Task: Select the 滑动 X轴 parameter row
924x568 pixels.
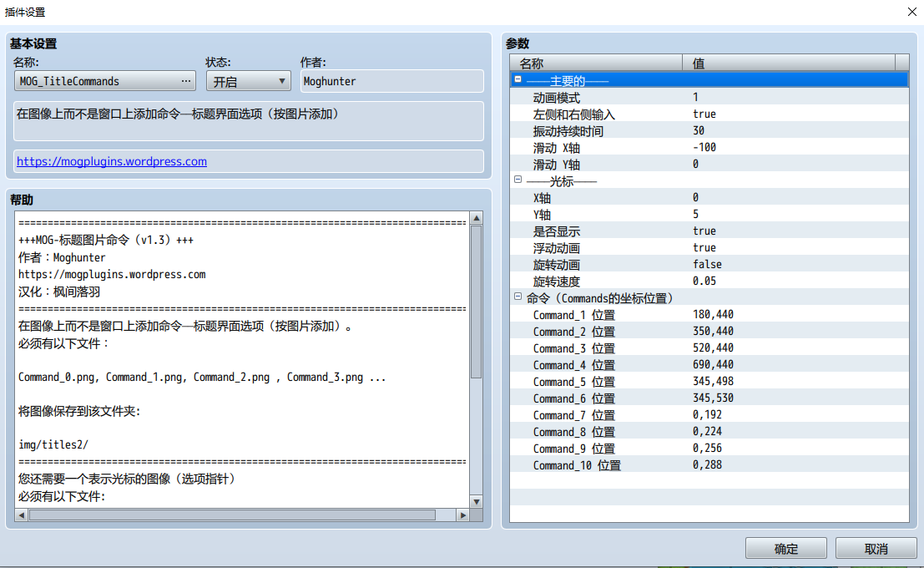Action: (709, 148)
